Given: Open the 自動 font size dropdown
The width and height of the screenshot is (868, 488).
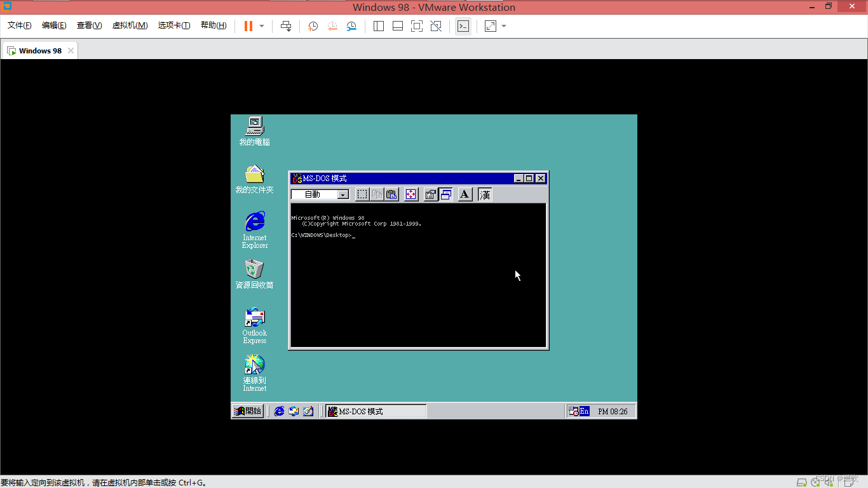Looking at the screenshot, I should [x=343, y=194].
